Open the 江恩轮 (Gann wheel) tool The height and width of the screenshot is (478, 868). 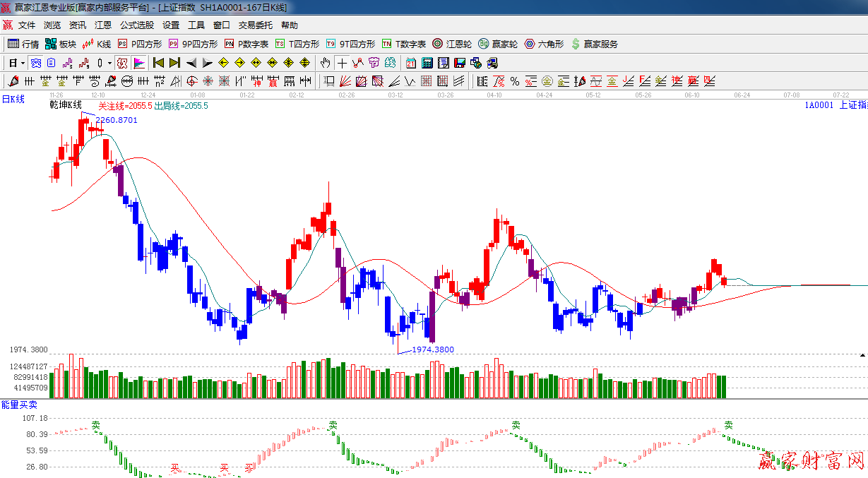point(452,44)
